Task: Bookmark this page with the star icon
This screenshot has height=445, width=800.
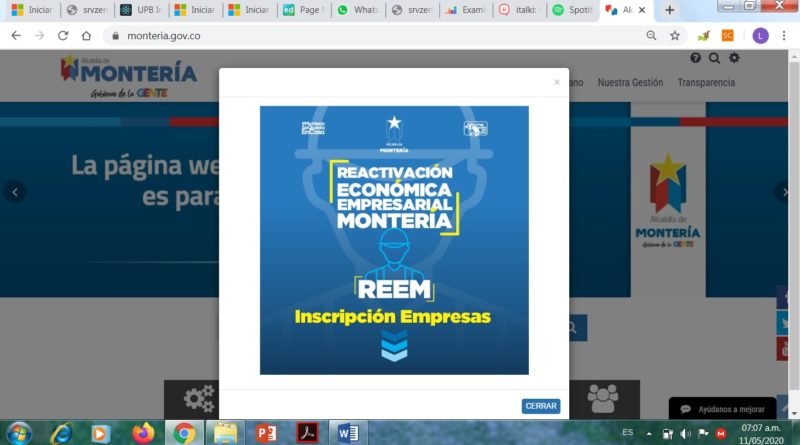Action: click(675, 35)
